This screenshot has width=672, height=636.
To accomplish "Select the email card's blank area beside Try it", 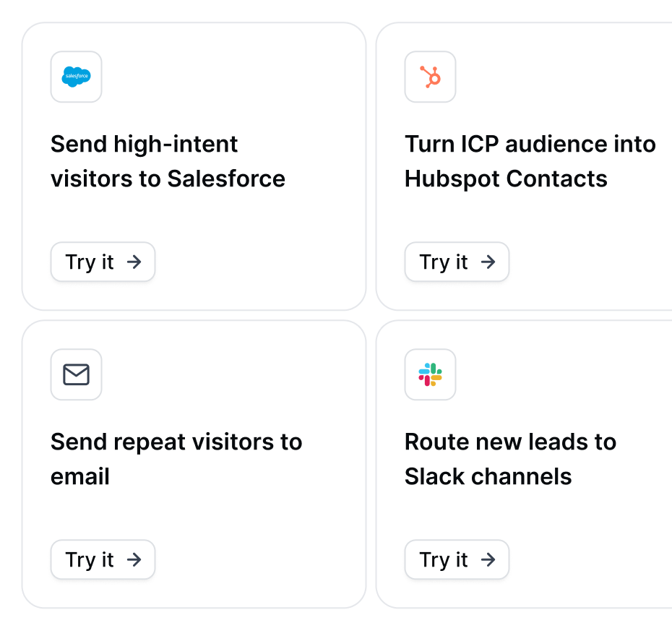I will click(260, 559).
